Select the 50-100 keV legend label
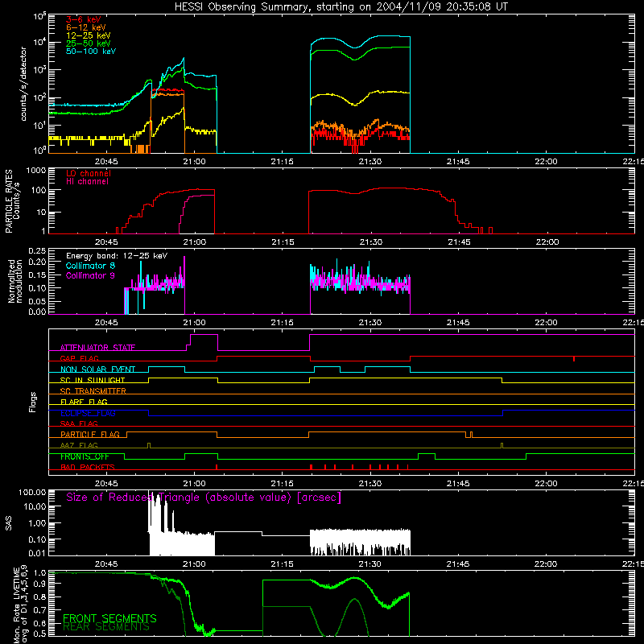 pos(91,52)
